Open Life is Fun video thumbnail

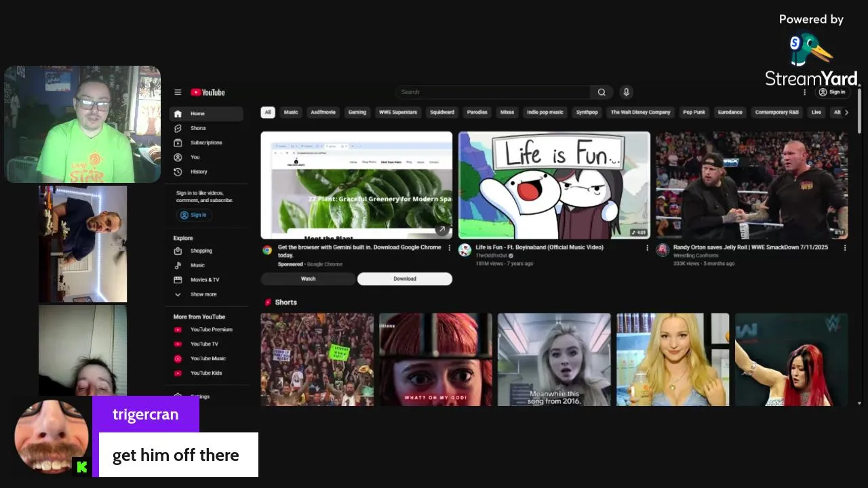[x=554, y=185]
